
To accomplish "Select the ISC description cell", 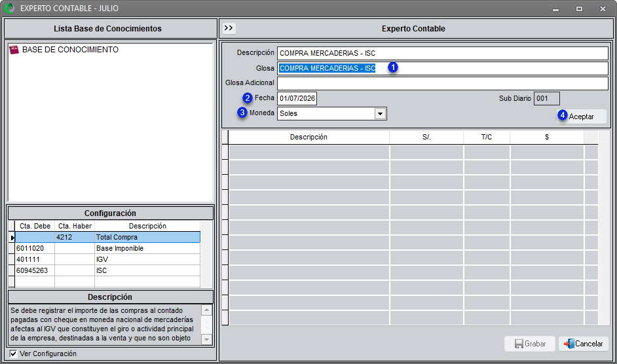I will (x=147, y=270).
